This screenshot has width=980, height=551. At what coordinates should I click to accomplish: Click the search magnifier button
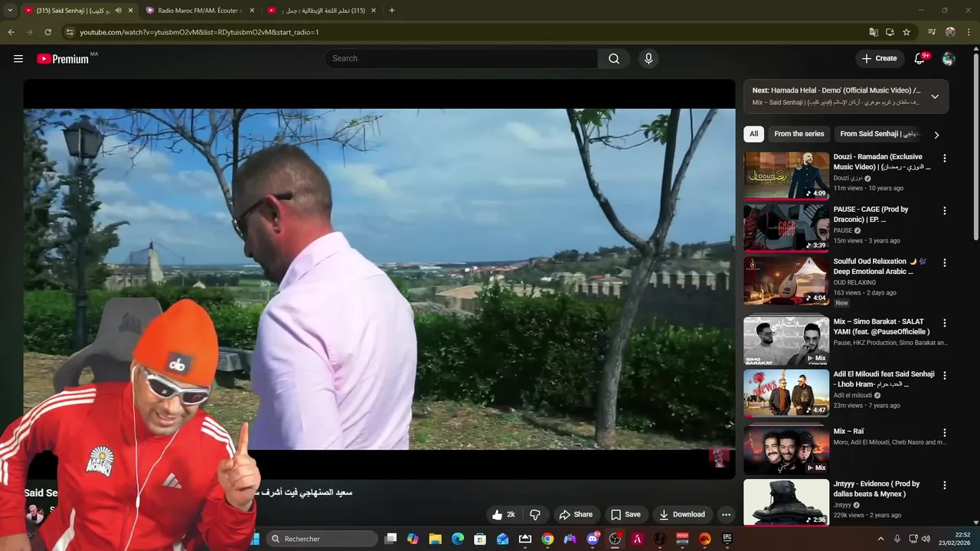[614, 58]
